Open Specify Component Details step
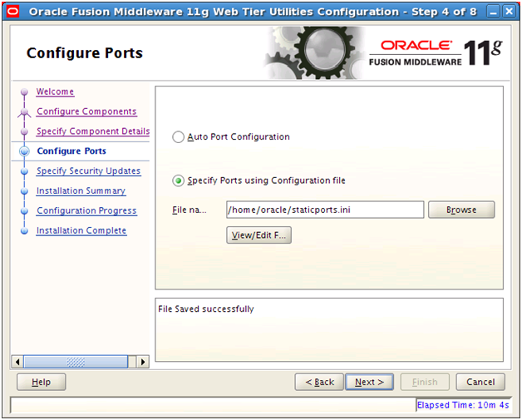The image size is (522, 420). coord(93,131)
